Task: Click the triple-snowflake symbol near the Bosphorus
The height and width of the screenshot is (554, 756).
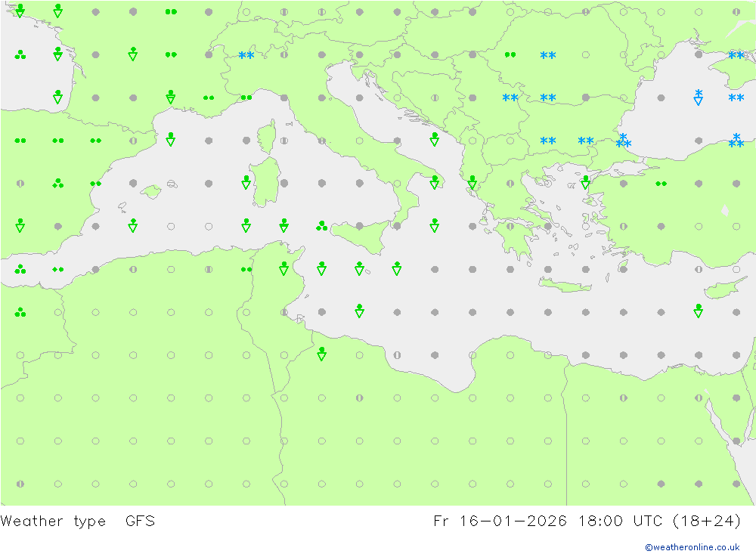Action: (624, 141)
